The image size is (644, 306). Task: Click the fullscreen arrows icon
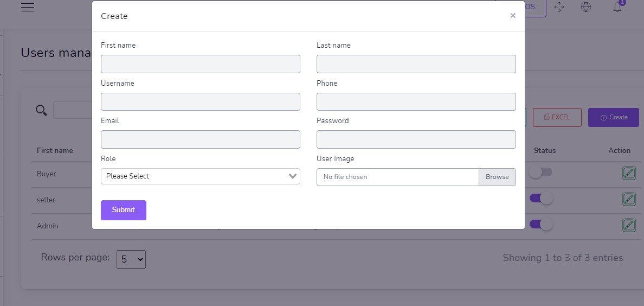[x=559, y=7]
